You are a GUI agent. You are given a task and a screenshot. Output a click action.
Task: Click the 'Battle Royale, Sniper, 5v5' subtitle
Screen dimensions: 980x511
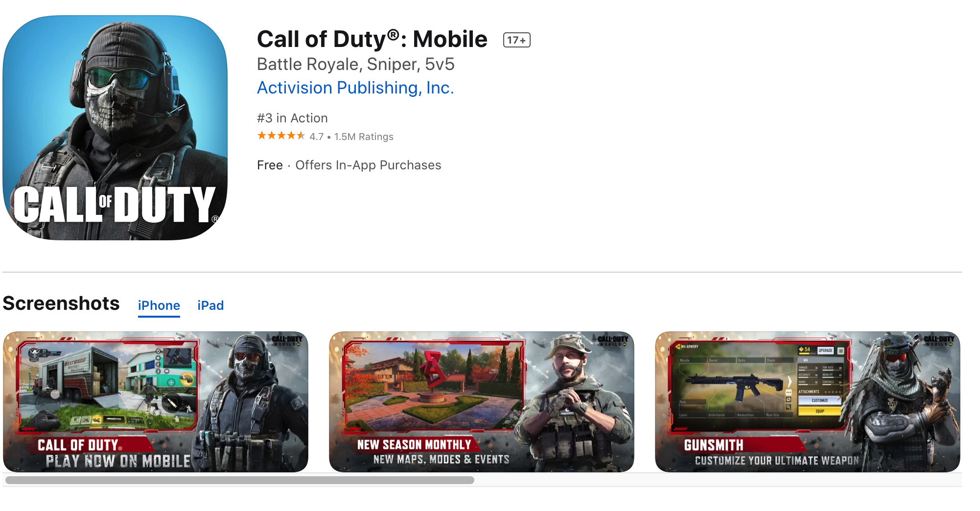(356, 64)
